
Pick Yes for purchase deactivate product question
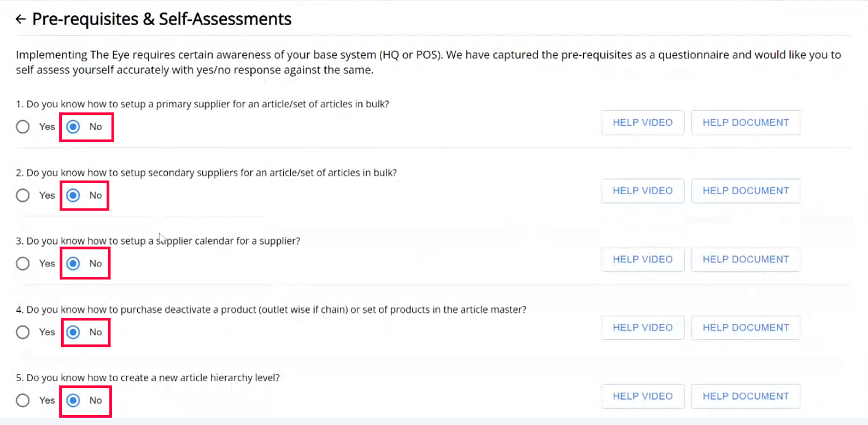23,332
